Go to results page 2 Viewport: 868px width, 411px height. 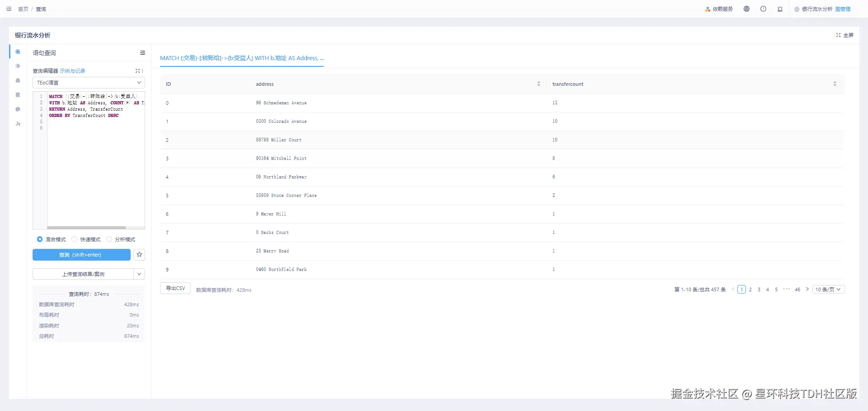point(750,290)
